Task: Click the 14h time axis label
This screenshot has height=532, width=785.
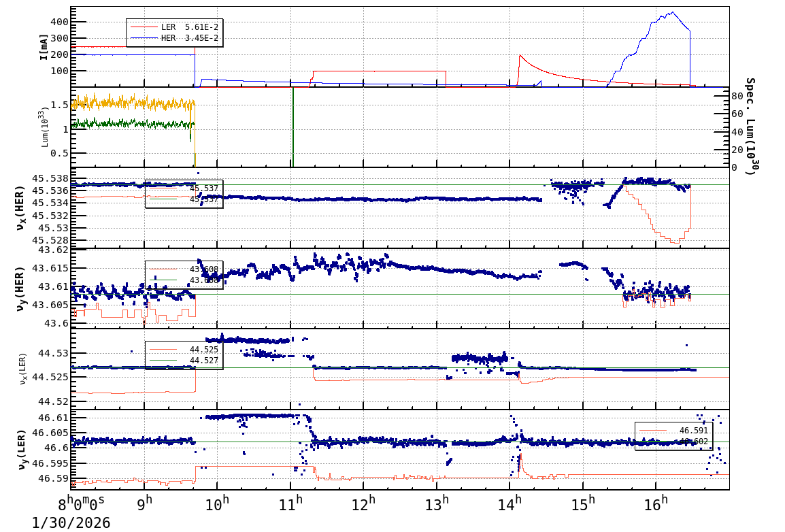Action: pos(510,503)
